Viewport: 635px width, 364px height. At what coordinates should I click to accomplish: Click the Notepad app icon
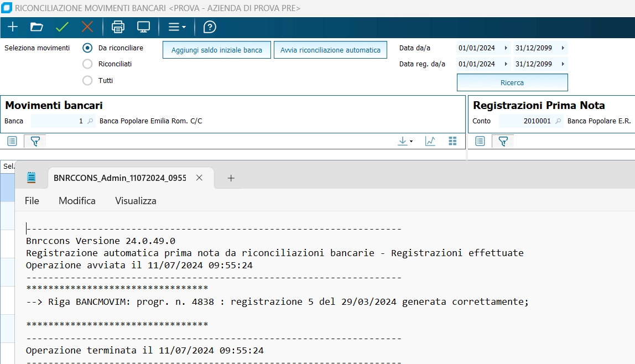point(31,178)
